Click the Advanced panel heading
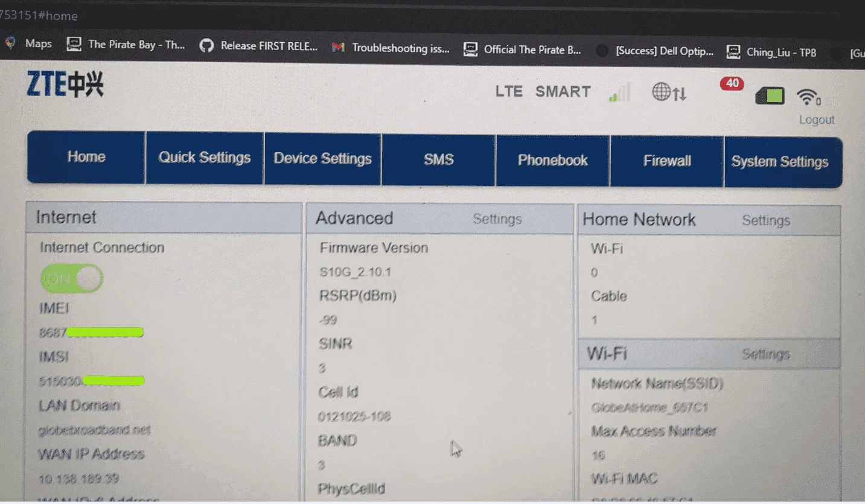This screenshot has height=504, width=865. coord(354,218)
